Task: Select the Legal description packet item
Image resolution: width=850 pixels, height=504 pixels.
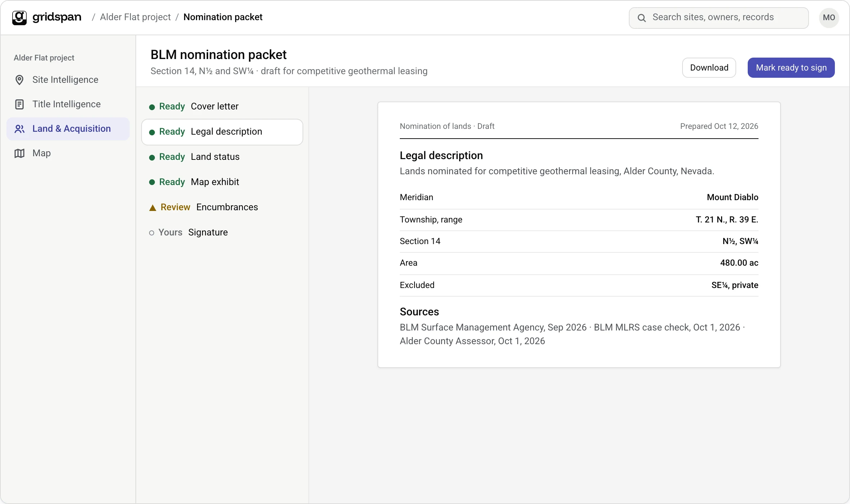Action: (x=222, y=132)
